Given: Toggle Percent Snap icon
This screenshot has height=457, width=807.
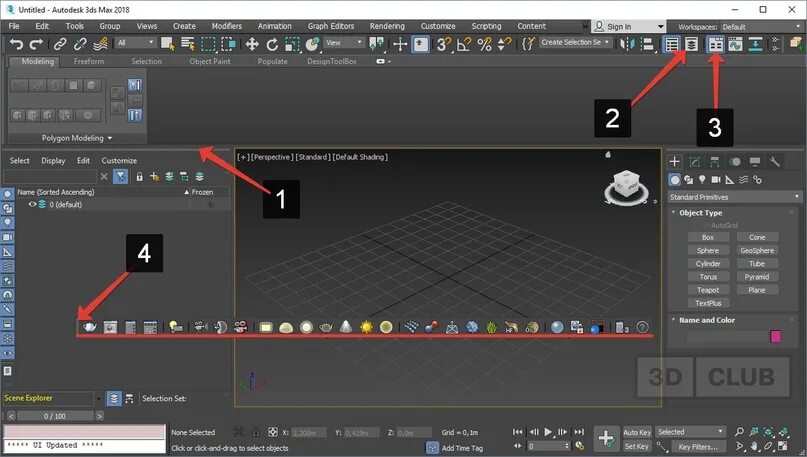Looking at the screenshot, I should pyautogui.click(x=484, y=44).
